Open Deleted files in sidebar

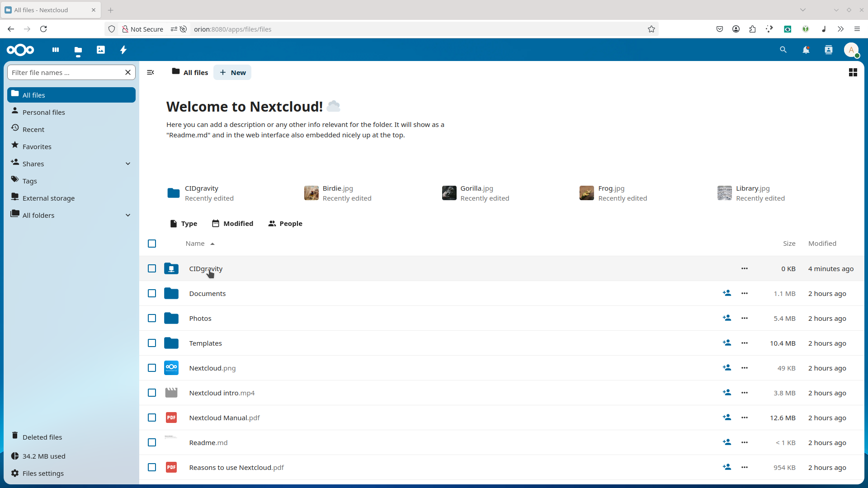71,437
